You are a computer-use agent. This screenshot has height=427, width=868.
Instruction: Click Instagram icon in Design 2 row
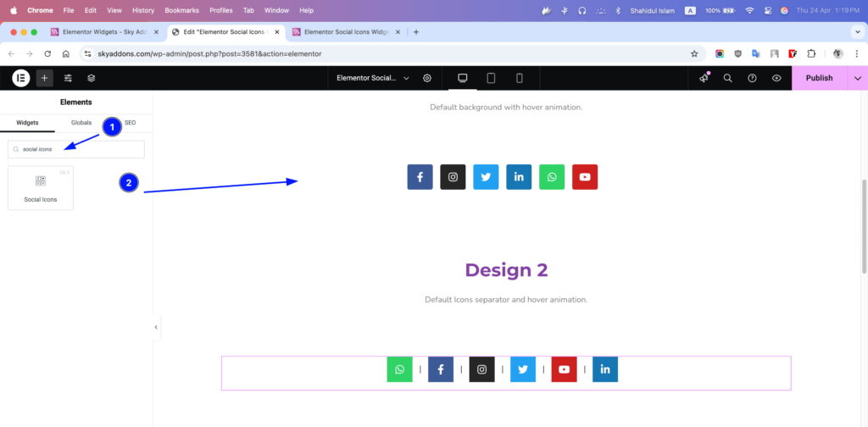[x=481, y=369]
